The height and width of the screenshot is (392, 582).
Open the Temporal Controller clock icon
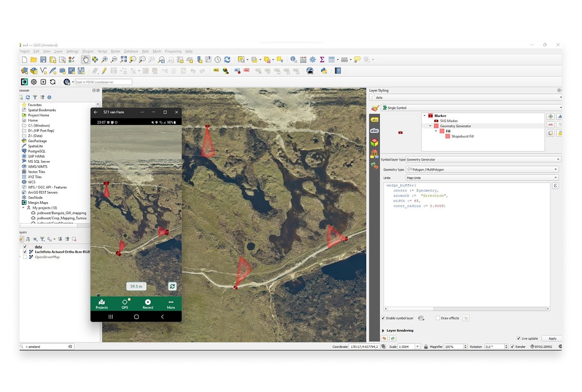[217, 60]
